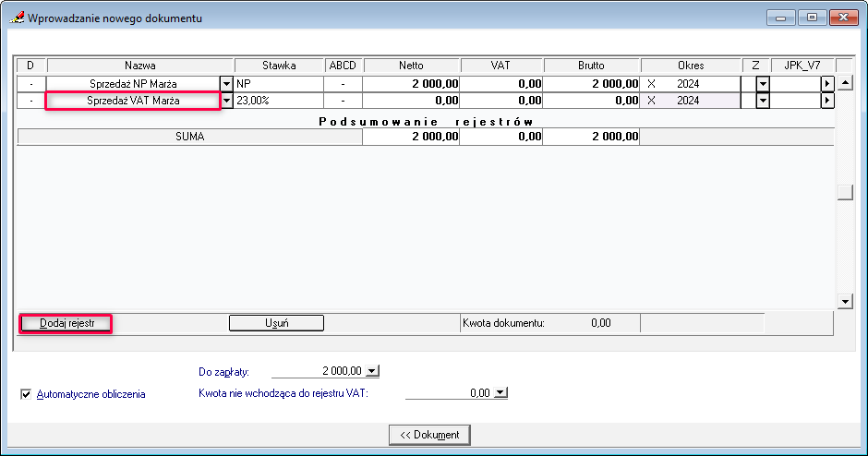
Task: Open the Z column dropdown in the 23,00% row
Action: pos(763,101)
